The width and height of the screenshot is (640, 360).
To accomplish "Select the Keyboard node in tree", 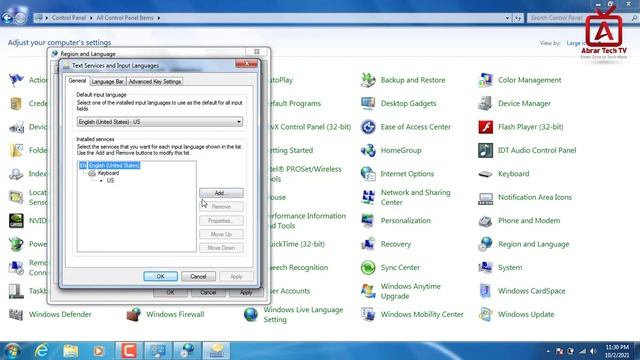I will pos(108,173).
